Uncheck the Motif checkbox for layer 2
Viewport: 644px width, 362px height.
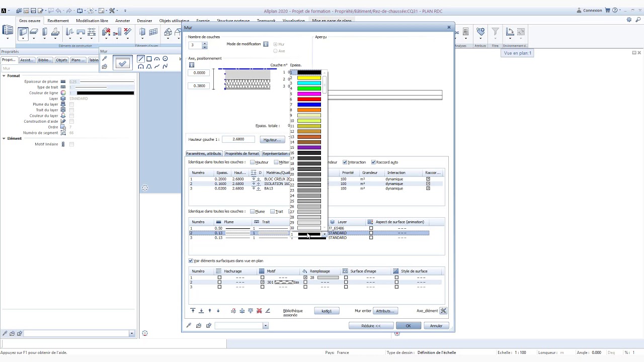coord(262,283)
